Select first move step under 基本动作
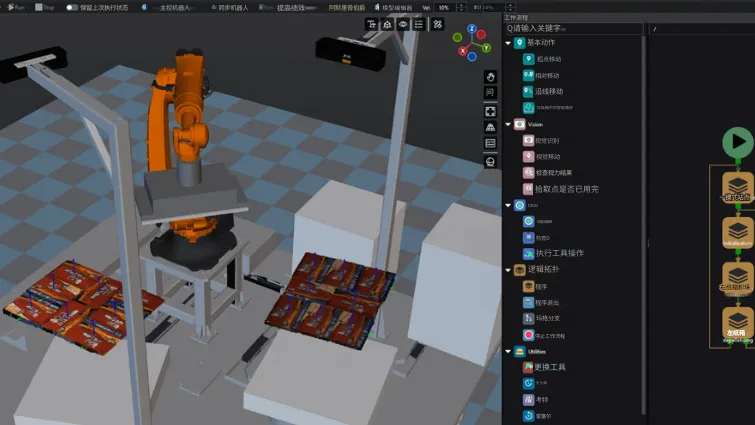This screenshot has height=425, width=755. (542, 59)
